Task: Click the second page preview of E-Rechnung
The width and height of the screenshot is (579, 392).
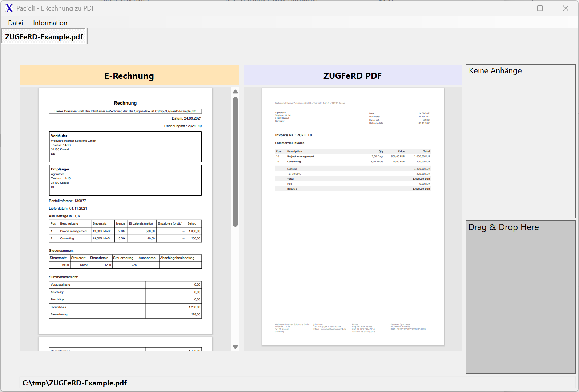Action: point(125,344)
